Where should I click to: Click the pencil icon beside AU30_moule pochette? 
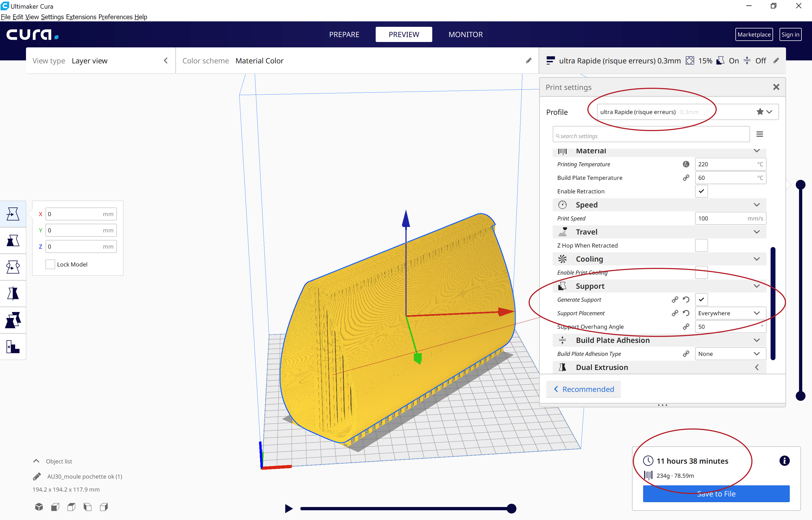coord(37,476)
